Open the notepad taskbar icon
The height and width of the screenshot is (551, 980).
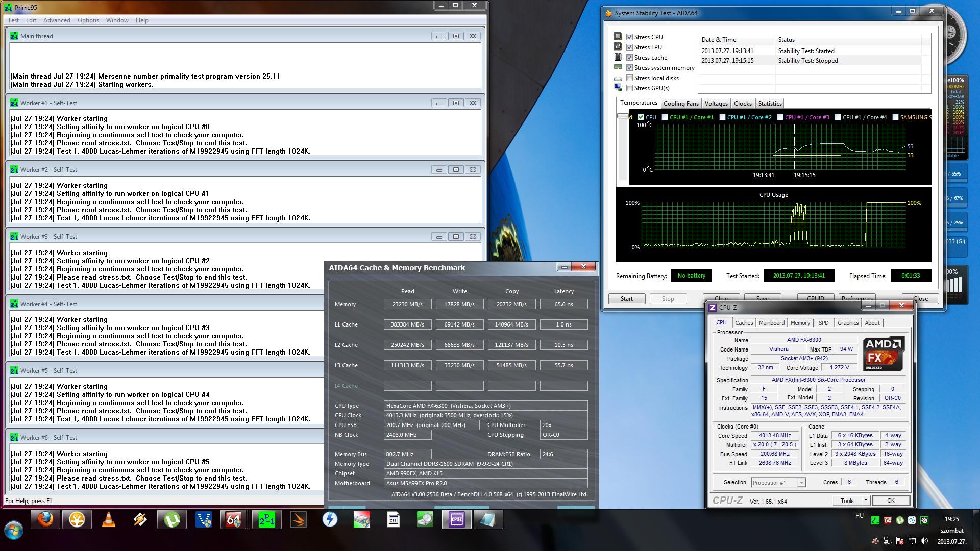(x=488, y=520)
